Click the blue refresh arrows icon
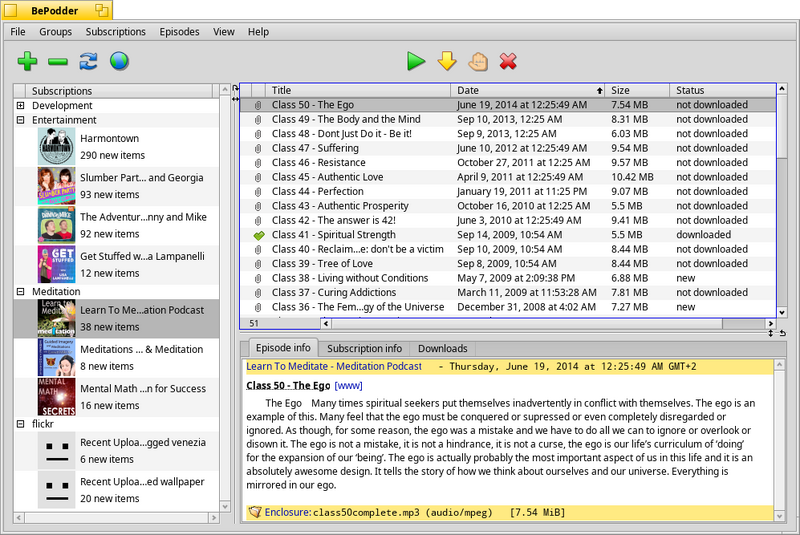The image size is (800, 535). point(88,61)
